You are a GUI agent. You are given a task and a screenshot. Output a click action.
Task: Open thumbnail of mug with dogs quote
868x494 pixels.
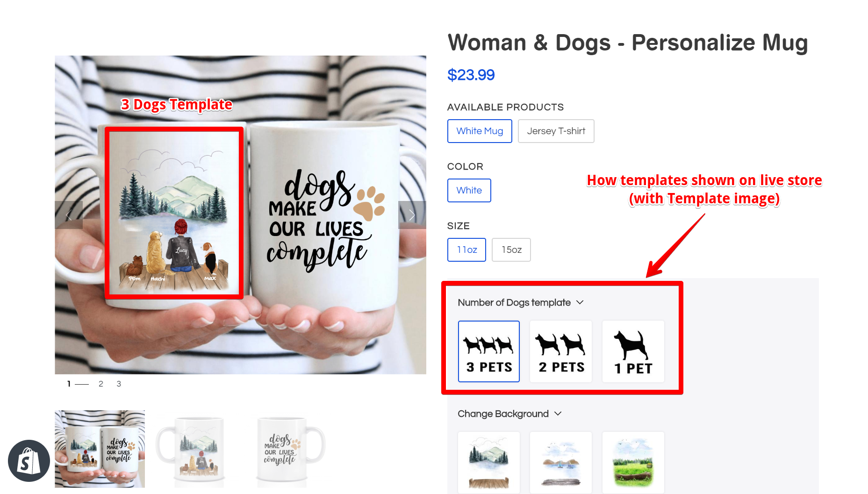[x=290, y=449]
